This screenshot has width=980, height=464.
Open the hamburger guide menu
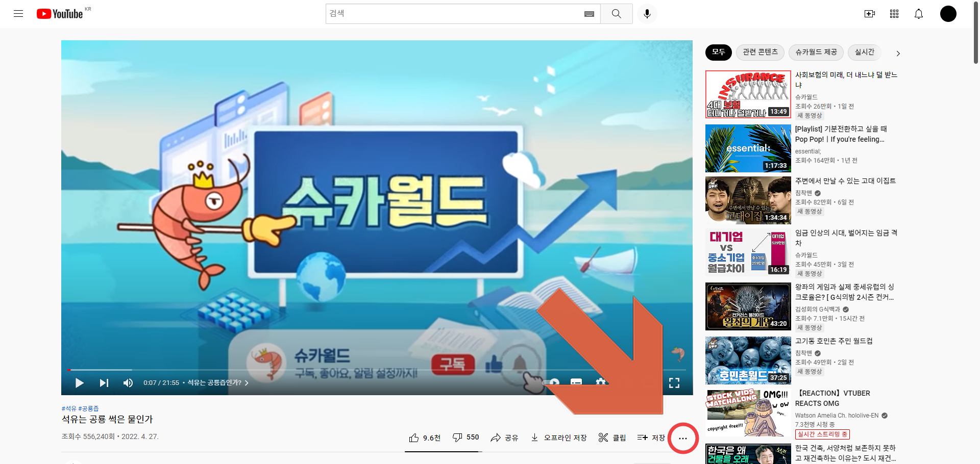18,14
